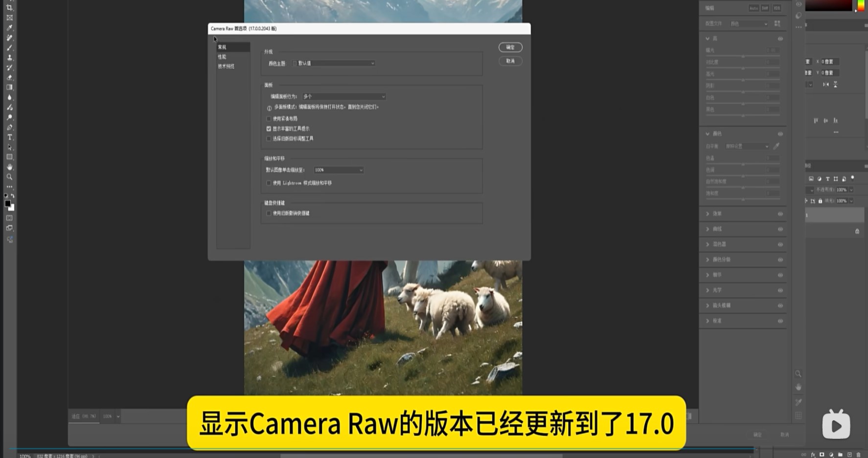
Task: Select the Crop tool in Photoshop toolbar
Action: 9,8
